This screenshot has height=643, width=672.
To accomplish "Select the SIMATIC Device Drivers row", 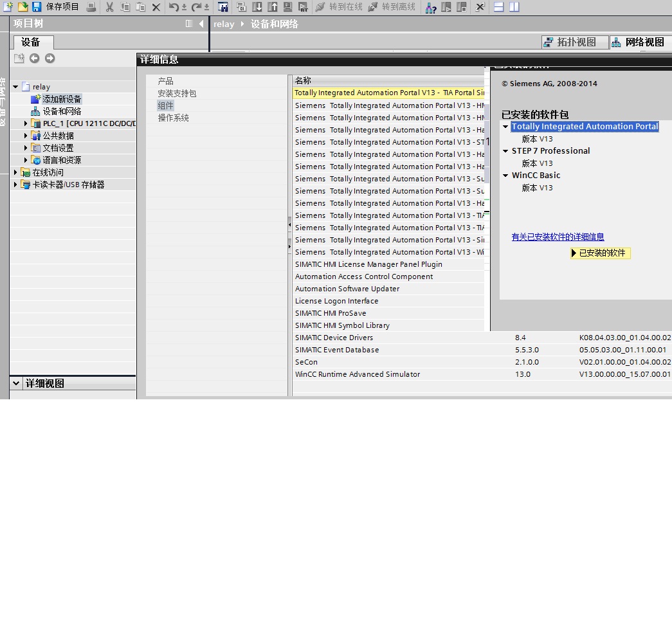I will (482, 338).
